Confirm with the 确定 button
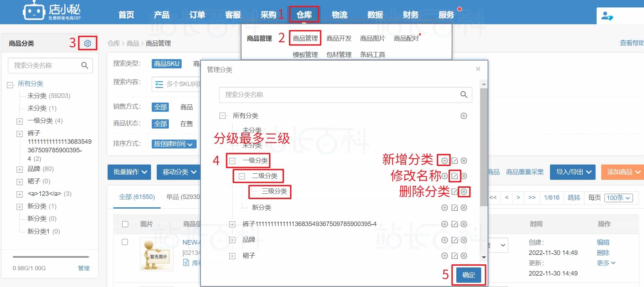Image resolution: width=644 pixels, height=287 pixels. [x=469, y=275]
